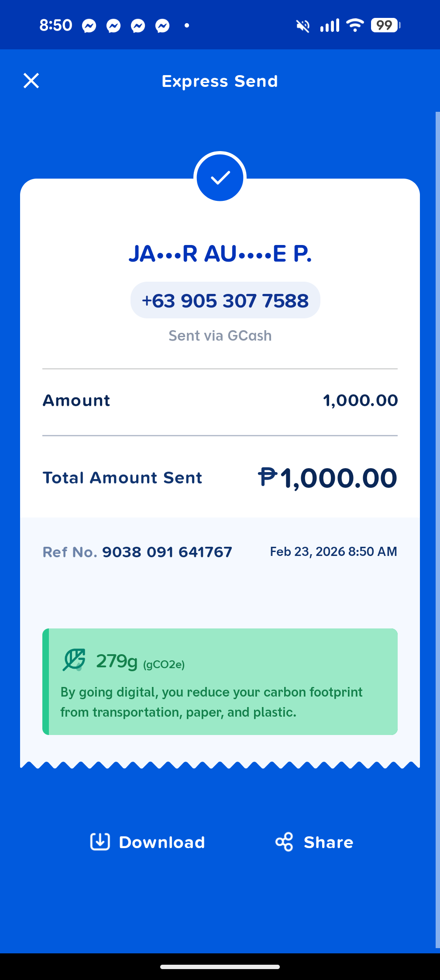Image resolution: width=440 pixels, height=980 pixels.
Task: Select the recipient phone number pill
Action: click(x=225, y=300)
